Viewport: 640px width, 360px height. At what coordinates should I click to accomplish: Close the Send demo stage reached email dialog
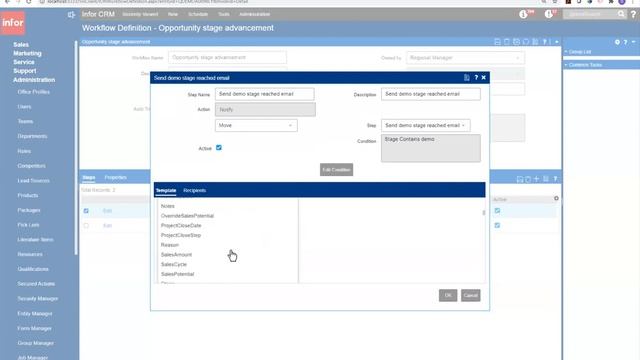click(484, 78)
